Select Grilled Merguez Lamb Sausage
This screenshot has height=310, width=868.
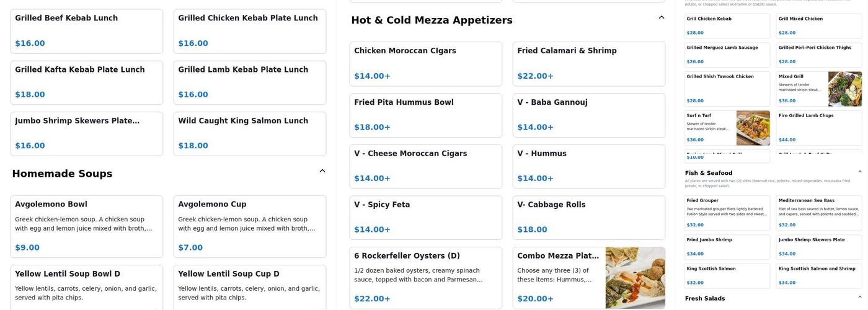pos(727,55)
